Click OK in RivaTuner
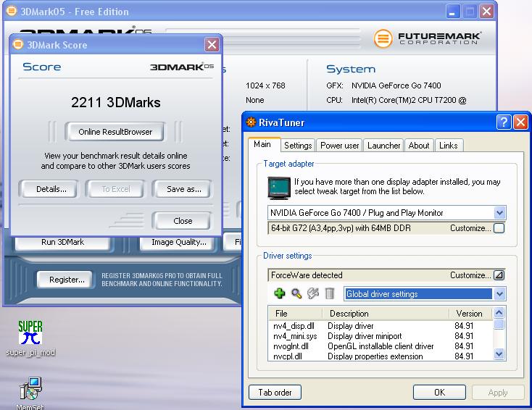 (439, 393)
